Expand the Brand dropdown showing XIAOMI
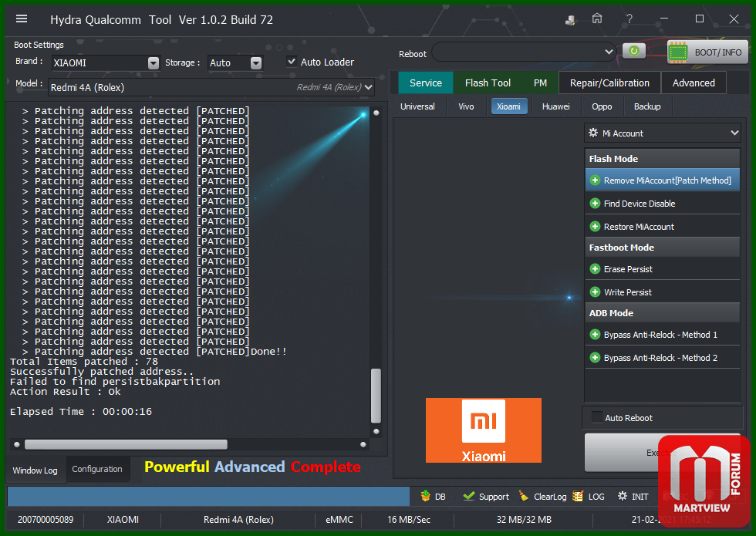Viewport: 756px width, 536px height. click(153, 63)
